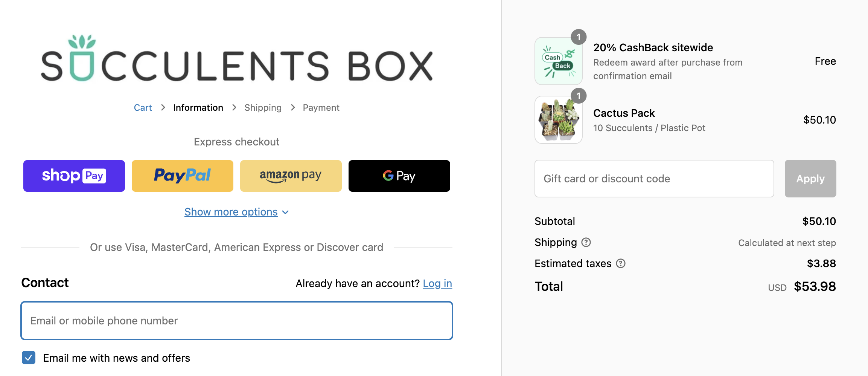868x376 pixels.
Task: Open Estimated taxes info icon
Action: (x=621, y=263)
